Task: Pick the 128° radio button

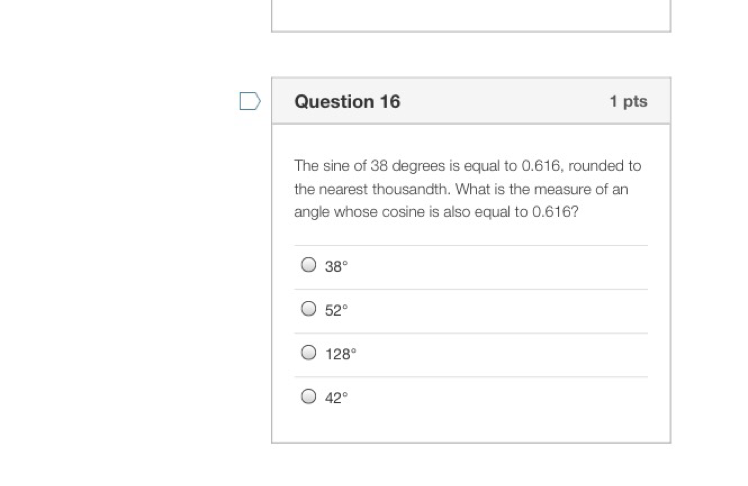Action: 309,352
